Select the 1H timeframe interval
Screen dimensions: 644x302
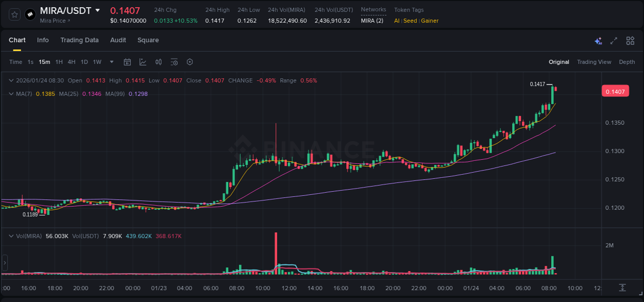[x=59, y=62]
